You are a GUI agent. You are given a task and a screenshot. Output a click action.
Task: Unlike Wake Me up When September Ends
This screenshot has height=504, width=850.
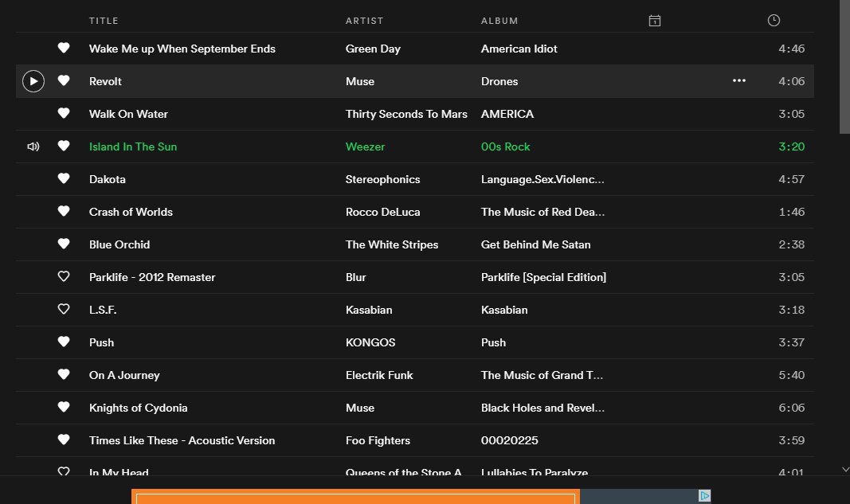pos(64,48)
